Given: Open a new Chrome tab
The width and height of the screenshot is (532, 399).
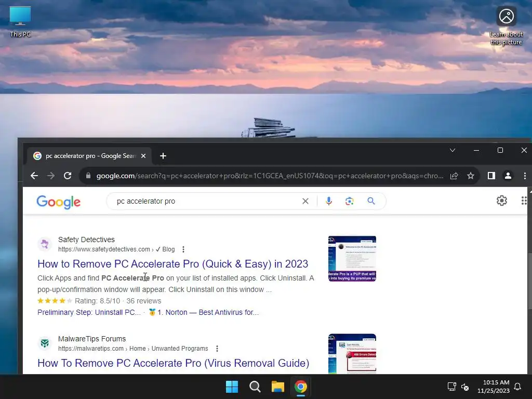Looking at the screenshot, I should tap(163, 156).
